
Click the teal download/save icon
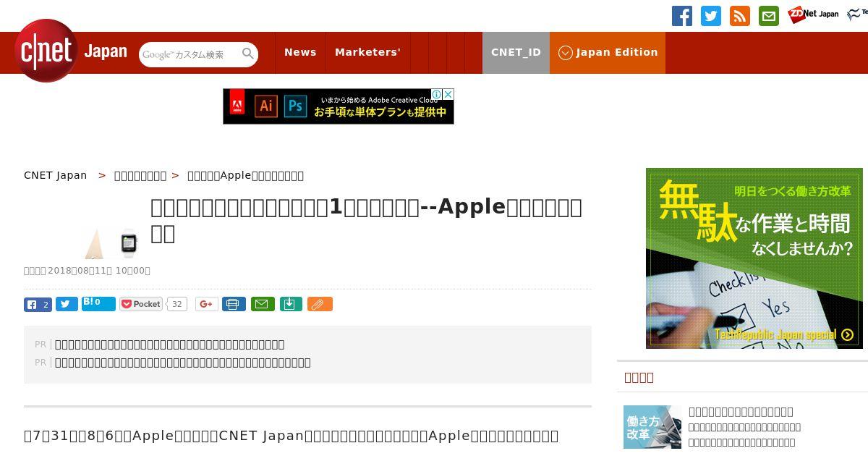point(290,304)
